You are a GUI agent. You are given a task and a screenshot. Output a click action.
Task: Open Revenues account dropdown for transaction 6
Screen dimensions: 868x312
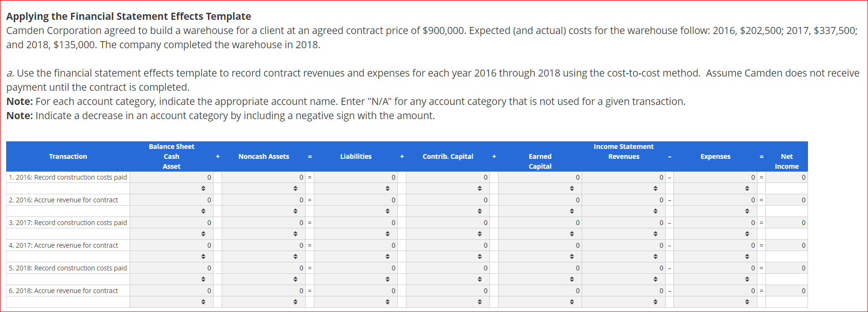[x=624, y=302]
